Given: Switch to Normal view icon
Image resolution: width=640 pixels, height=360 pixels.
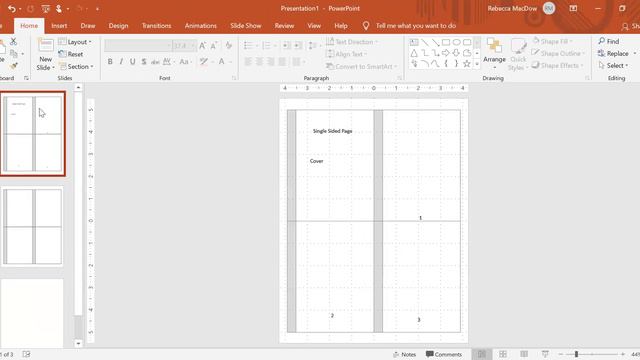Looking at the screenshot, I should point(482,354).
